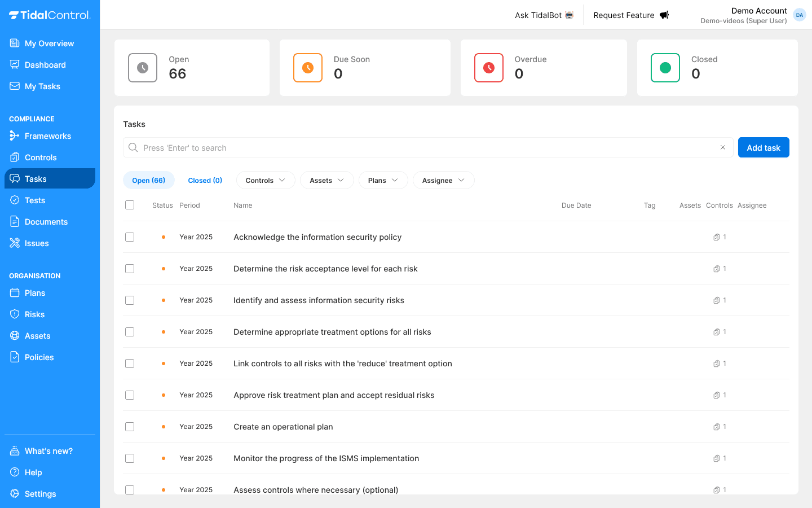Open the Tests section
Viewport: 812px width, 508px height.
pyautogui.click(x=35, y=200)
